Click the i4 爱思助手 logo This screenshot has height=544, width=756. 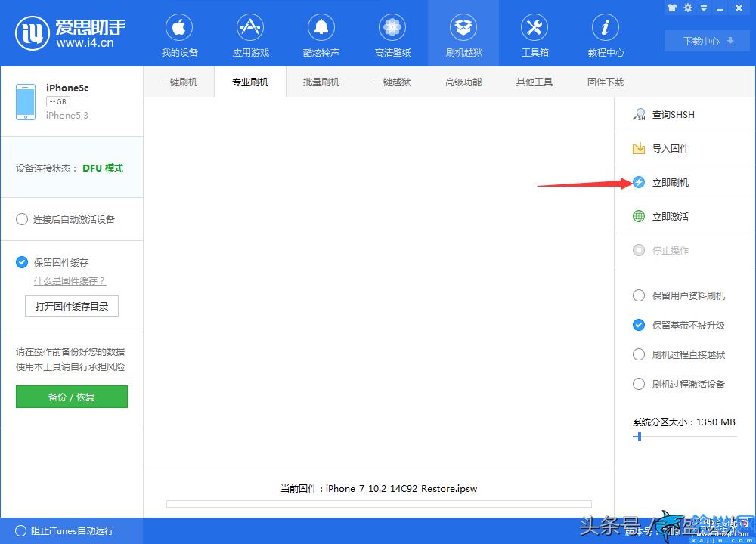[x=70, y=33]
